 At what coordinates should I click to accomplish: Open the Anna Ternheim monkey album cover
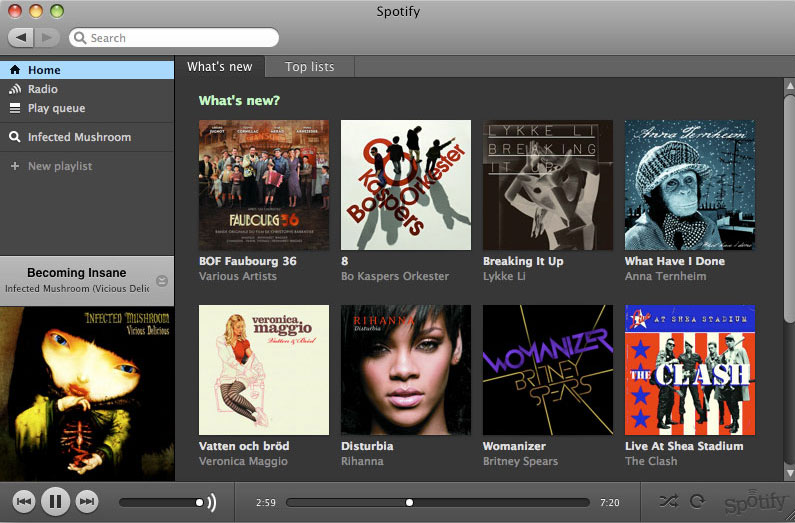point(690,185)
